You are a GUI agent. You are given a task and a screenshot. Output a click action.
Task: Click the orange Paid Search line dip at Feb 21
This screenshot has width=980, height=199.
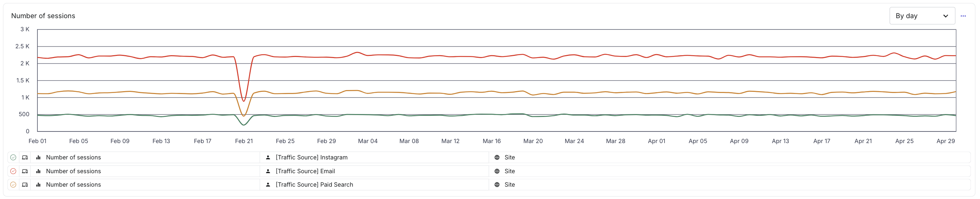coord(244,115)
